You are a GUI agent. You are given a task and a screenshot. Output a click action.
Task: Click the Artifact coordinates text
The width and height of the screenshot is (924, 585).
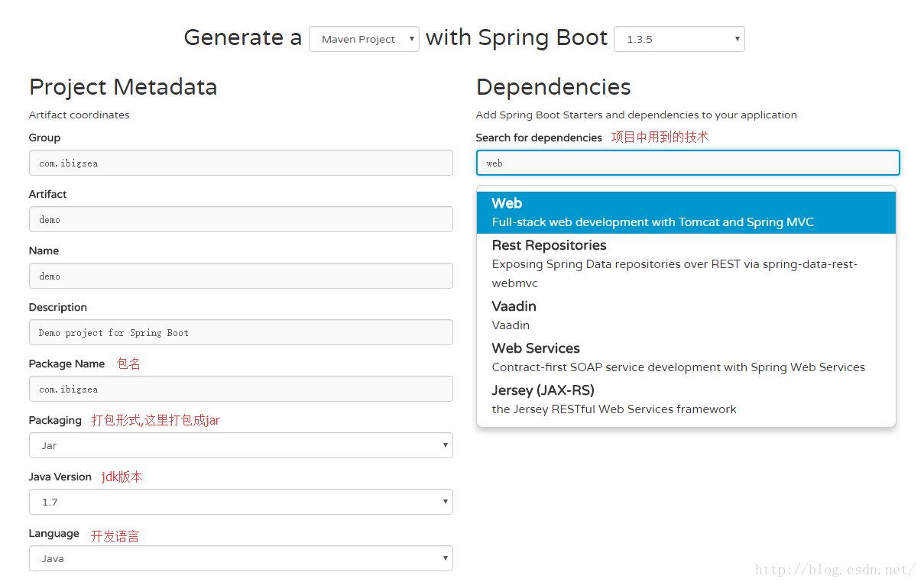[79, 115]
